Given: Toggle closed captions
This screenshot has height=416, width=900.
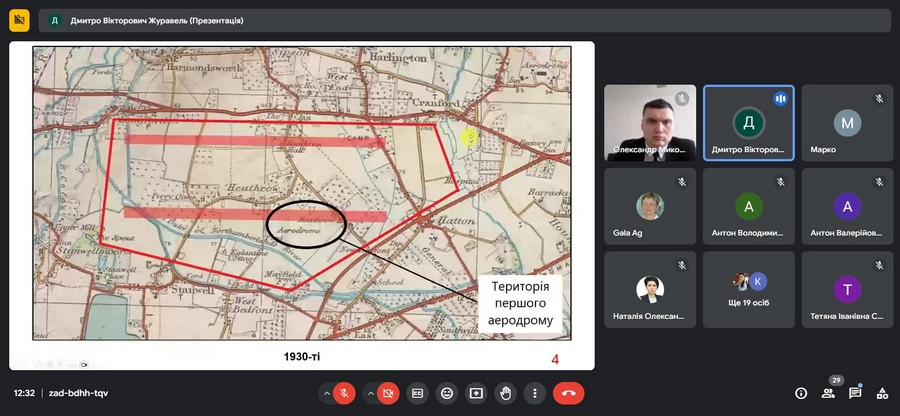Looking at the screenshot, I should pyautogui.click(x=417, y=393).
